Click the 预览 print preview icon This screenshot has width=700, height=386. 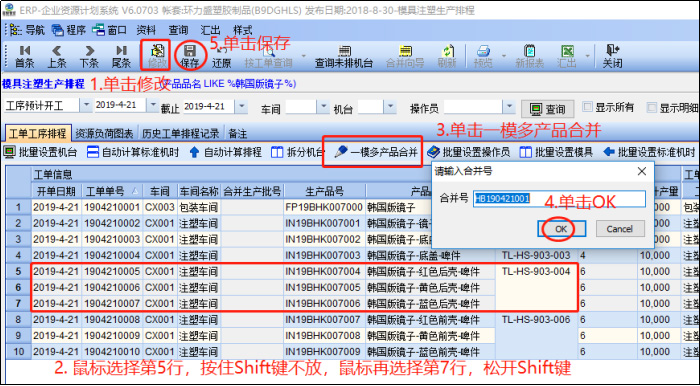coord(483,56)
